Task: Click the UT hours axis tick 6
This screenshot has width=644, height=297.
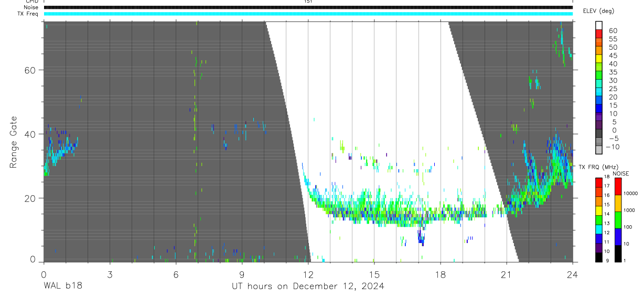Action: pos(176,274)
